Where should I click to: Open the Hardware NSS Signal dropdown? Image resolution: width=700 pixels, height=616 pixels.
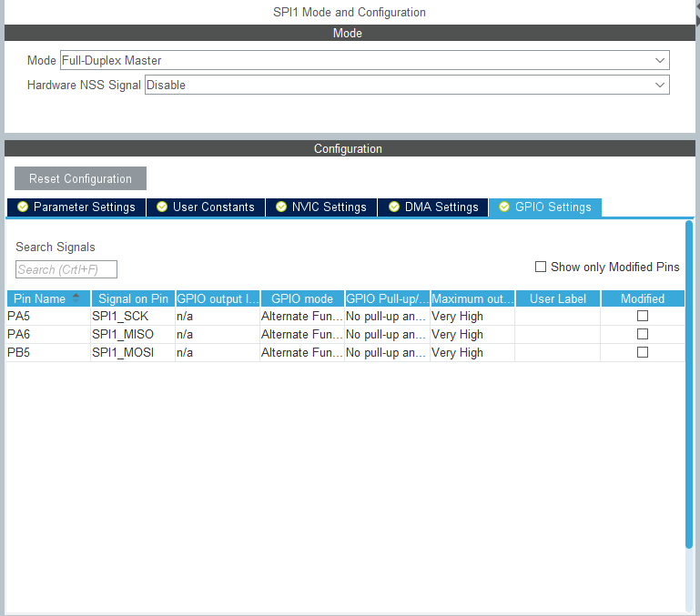[x=407, y=85]
